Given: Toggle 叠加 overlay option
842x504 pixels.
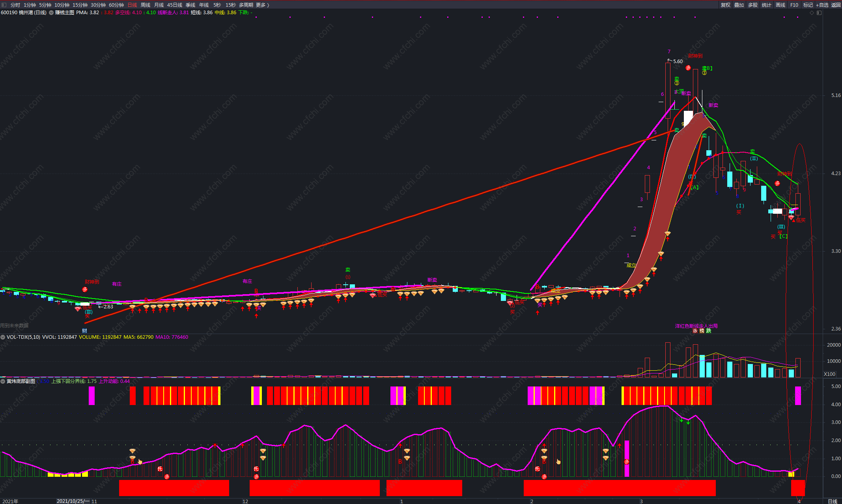Looking at the screenshot, I should pos(739,5).
